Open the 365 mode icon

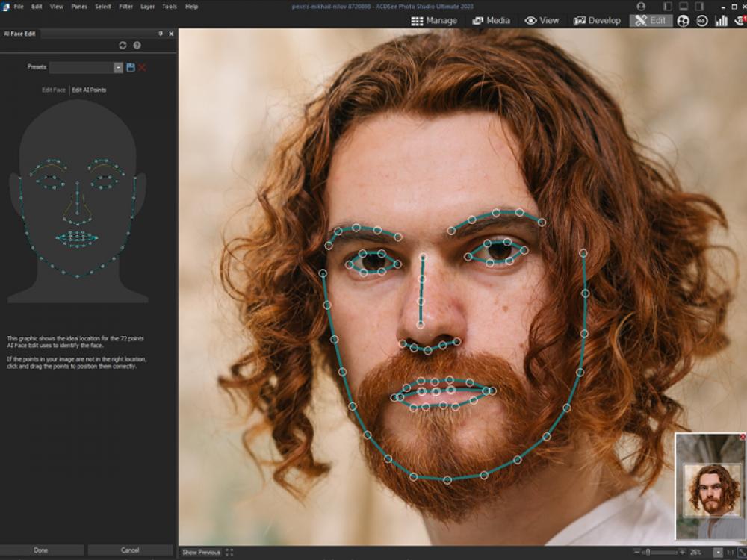click(702, 21)
